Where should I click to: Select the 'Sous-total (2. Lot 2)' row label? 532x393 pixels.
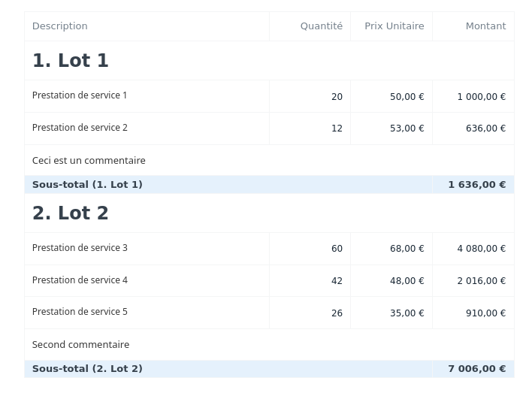click(87, 369)
